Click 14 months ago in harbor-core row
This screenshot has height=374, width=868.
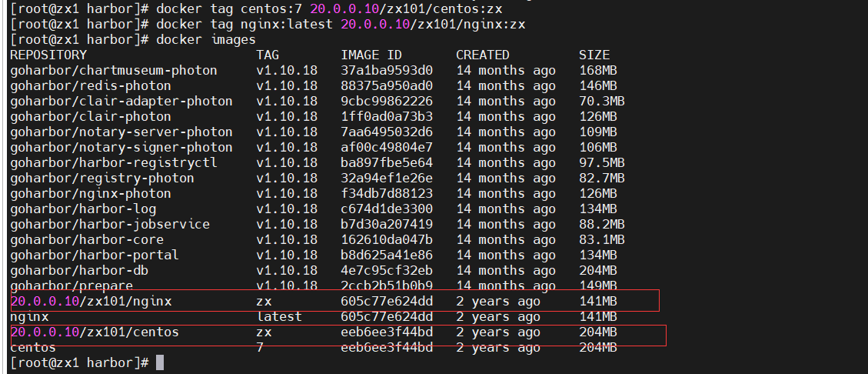(505, 240)
